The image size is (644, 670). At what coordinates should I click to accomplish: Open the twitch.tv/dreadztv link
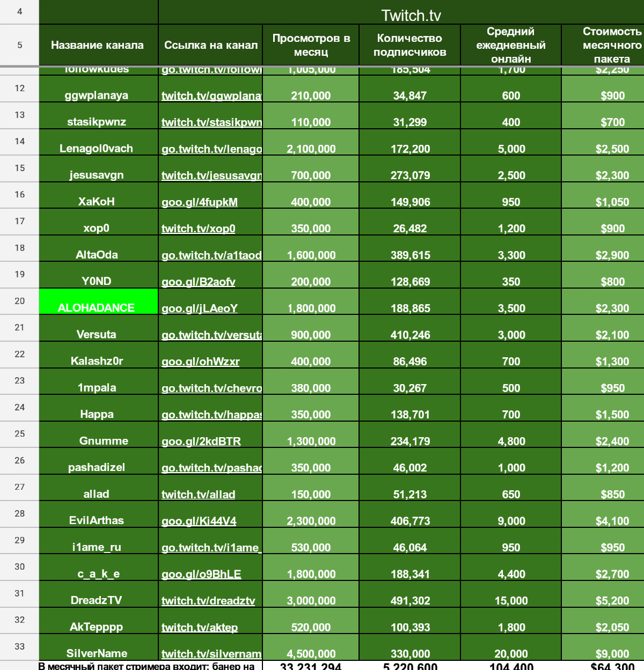tap(208, 601)
